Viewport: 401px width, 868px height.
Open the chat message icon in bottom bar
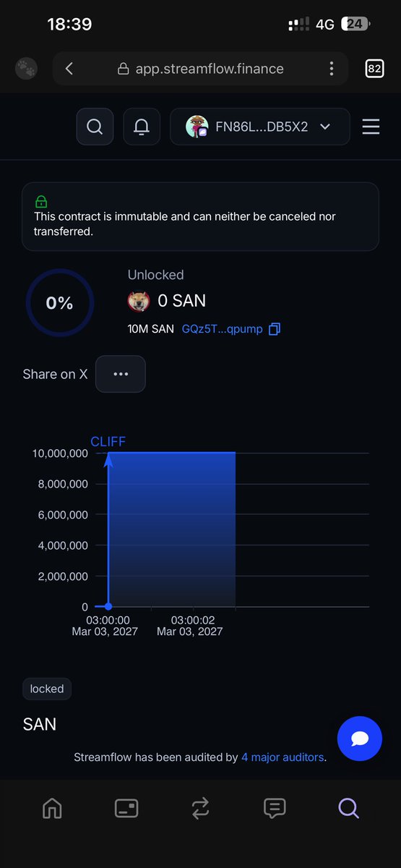[275, 808]
